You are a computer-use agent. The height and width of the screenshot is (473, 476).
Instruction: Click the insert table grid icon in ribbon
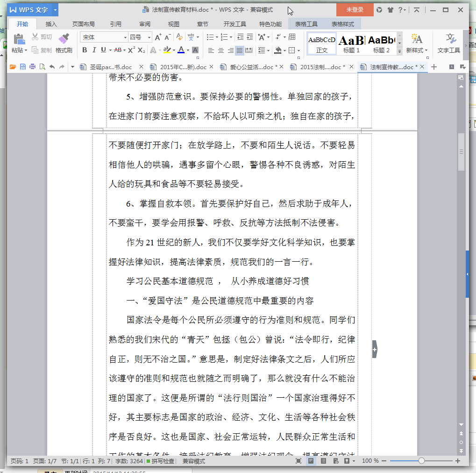coord(292,37)
